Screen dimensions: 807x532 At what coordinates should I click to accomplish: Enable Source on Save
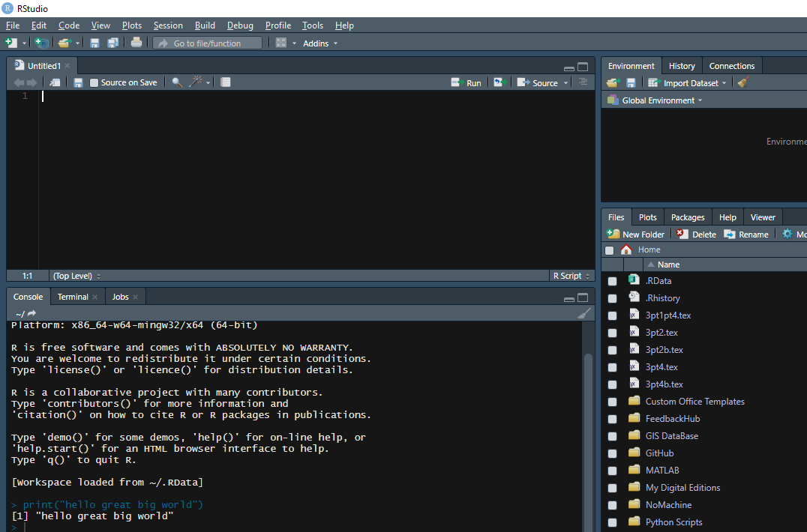click(94, 82)
